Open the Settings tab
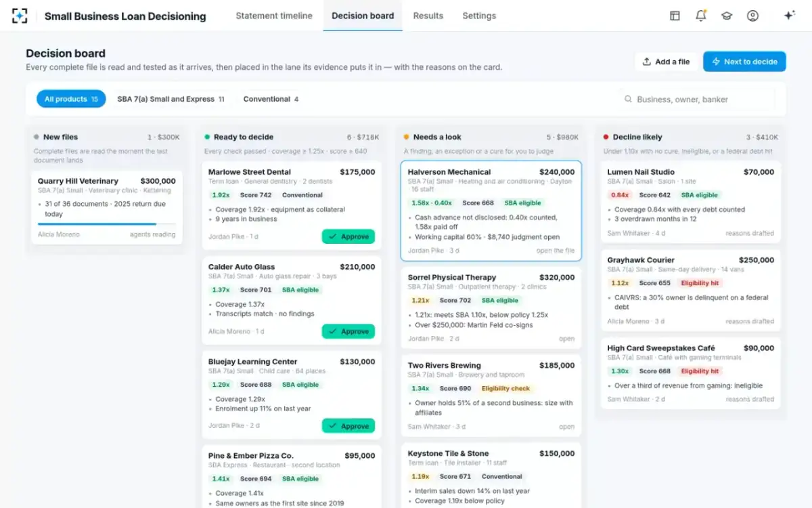Screen dimensions: 812x508 (479, 16)
